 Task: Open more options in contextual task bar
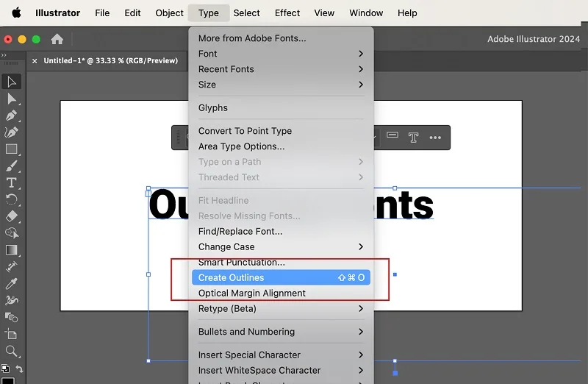click(435, 138)
